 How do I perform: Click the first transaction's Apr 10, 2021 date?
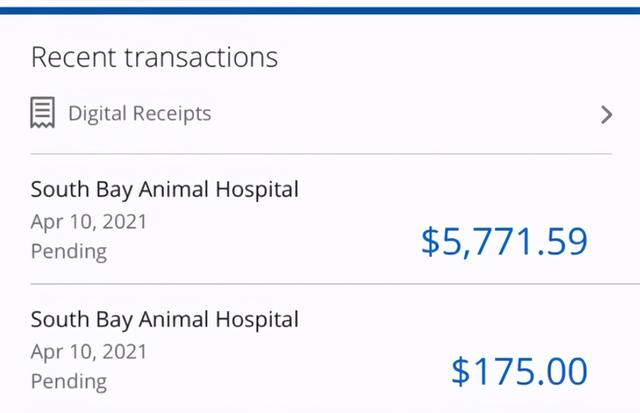pyautogui.click(x=89, y=222)
